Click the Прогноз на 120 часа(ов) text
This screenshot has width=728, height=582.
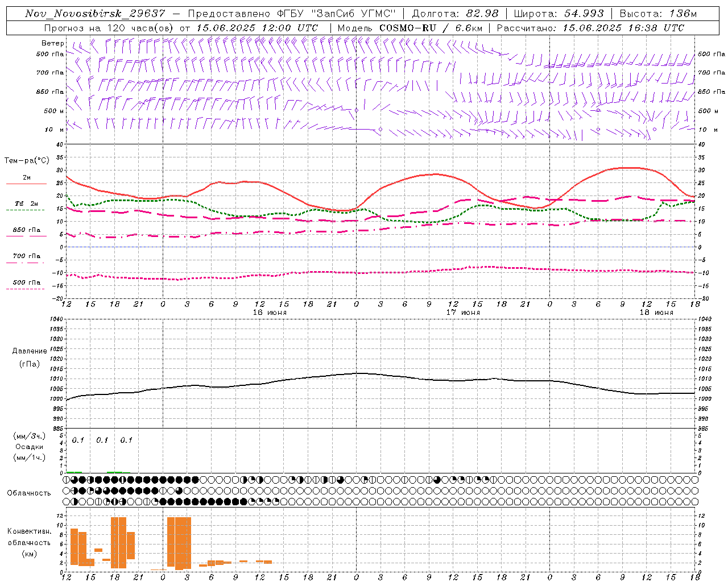pyautogui.click(x=109, y=28)
